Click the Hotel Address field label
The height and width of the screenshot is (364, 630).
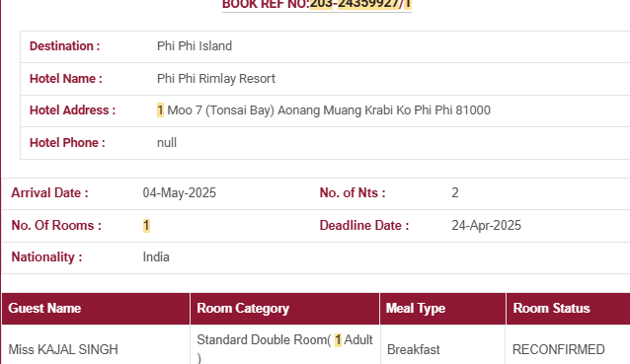point(73,110)
